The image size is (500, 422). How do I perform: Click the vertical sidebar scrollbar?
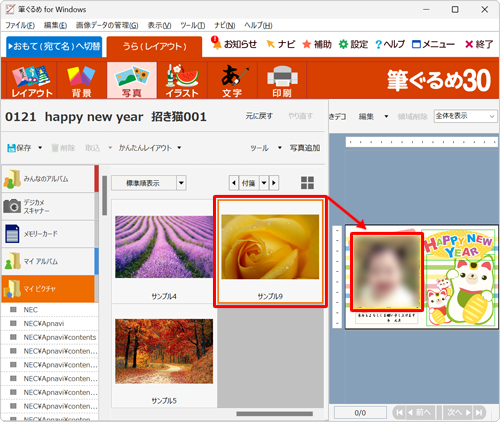coord(104,195)
